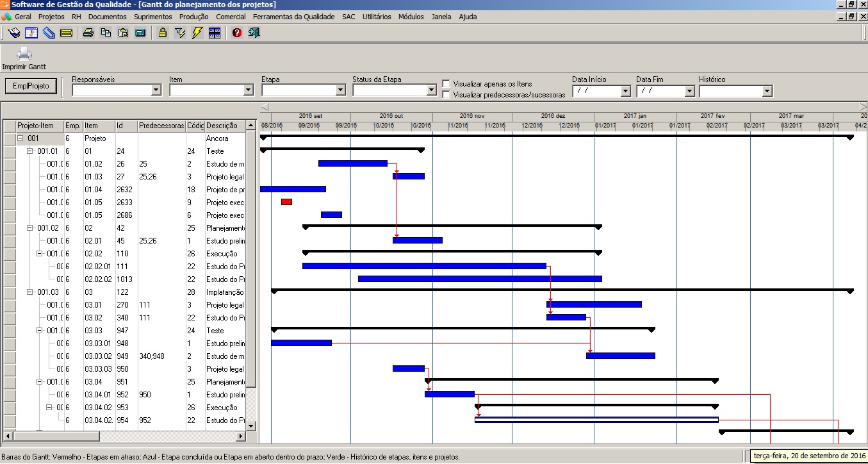Click the blue Gantt bar for item 02.02.01
This screenshot has height=464, width=868.
(424, 266)
